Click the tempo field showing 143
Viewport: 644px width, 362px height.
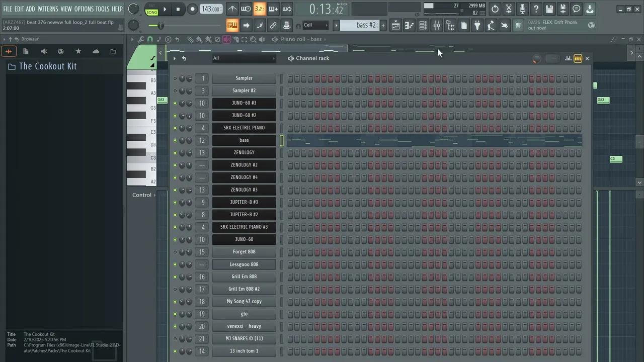(210, 9)
